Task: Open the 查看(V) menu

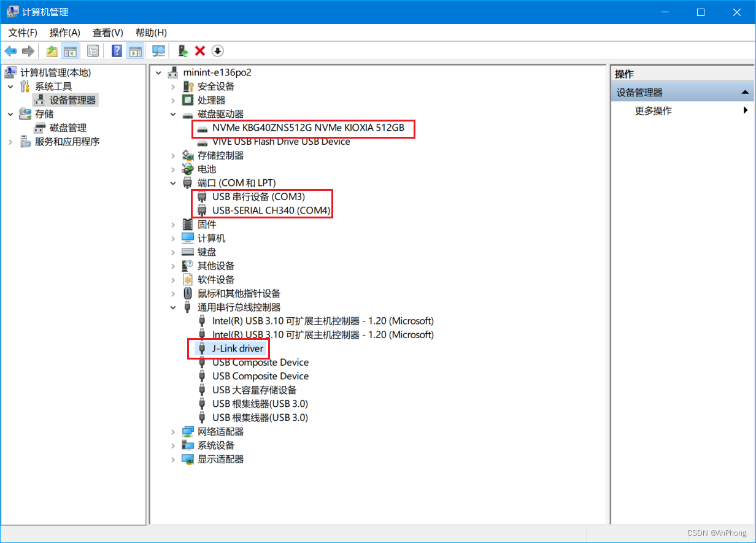Action: 108,33
